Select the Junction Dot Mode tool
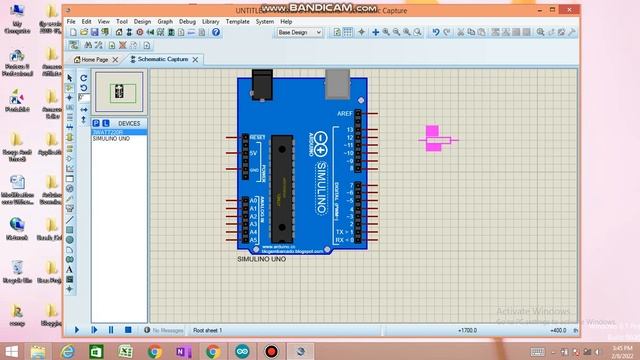Image resolution: width=640 pixels, height=360 pixels. tap(70, 98)
